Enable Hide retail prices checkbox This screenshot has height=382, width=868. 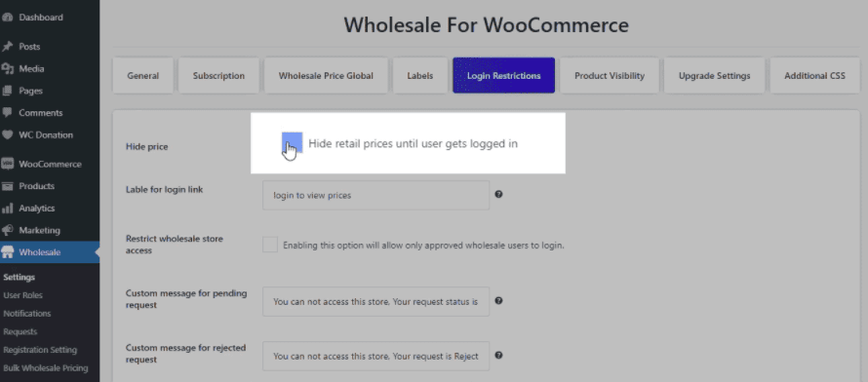click(293, 142)
